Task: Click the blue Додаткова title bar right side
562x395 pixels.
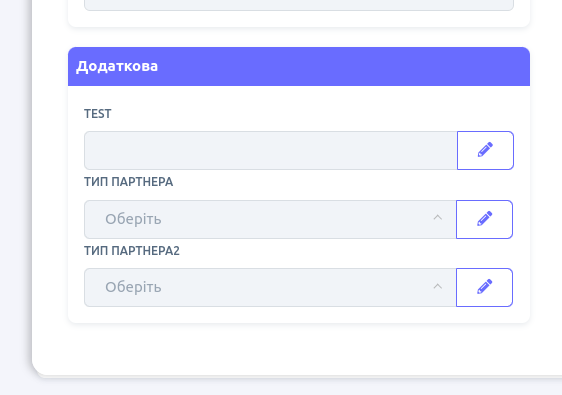Action: pos(430,66)
